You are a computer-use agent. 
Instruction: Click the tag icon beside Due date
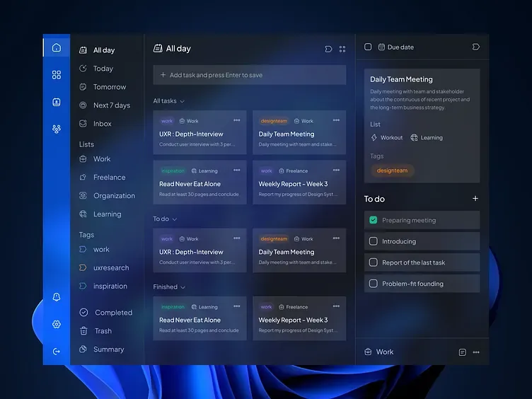pos(475,47)
